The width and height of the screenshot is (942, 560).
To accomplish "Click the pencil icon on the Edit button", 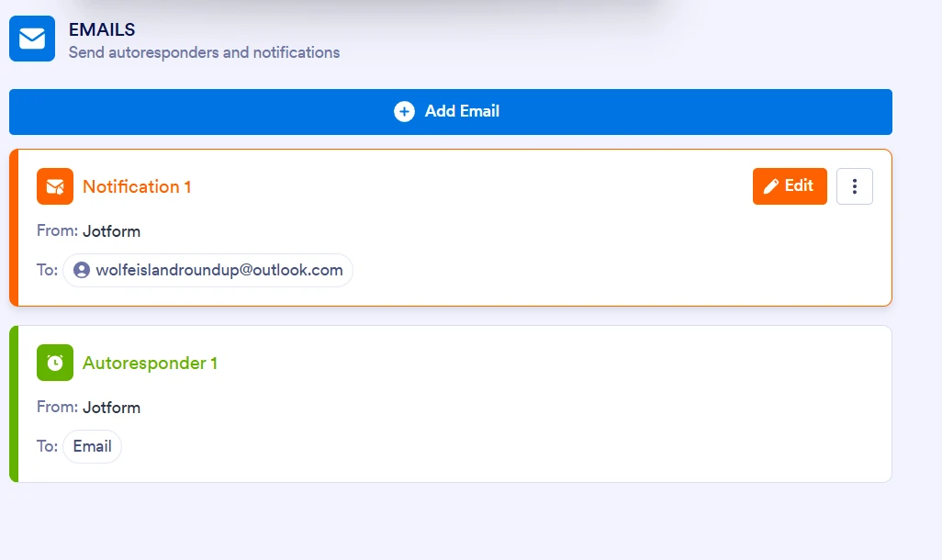I will (x=773, y=185).
